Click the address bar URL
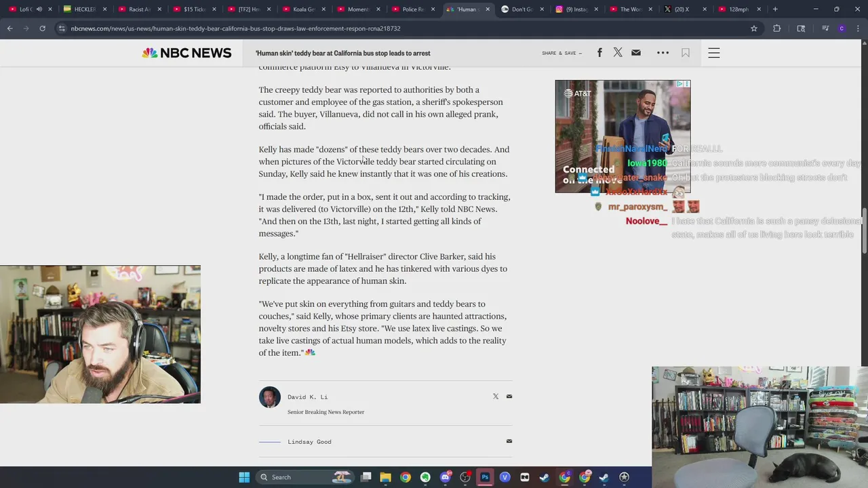The height and width of the screenshot is (488, 868). pos(235,28)
